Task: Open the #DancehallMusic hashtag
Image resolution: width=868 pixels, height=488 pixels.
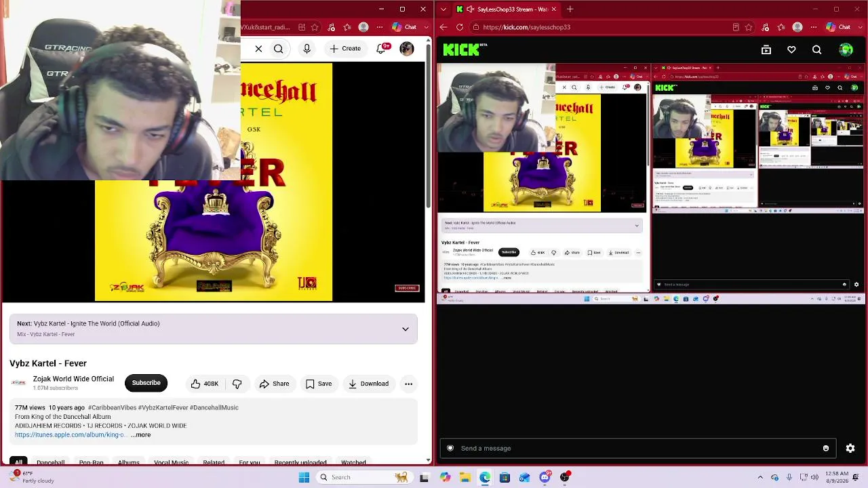Action: tap(214, 407)
